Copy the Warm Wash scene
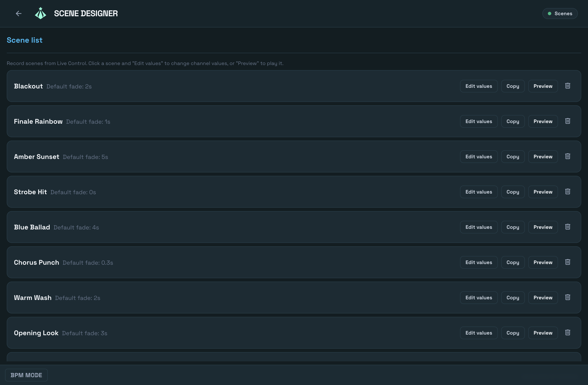The image size is (588, 385). point(513,298)
